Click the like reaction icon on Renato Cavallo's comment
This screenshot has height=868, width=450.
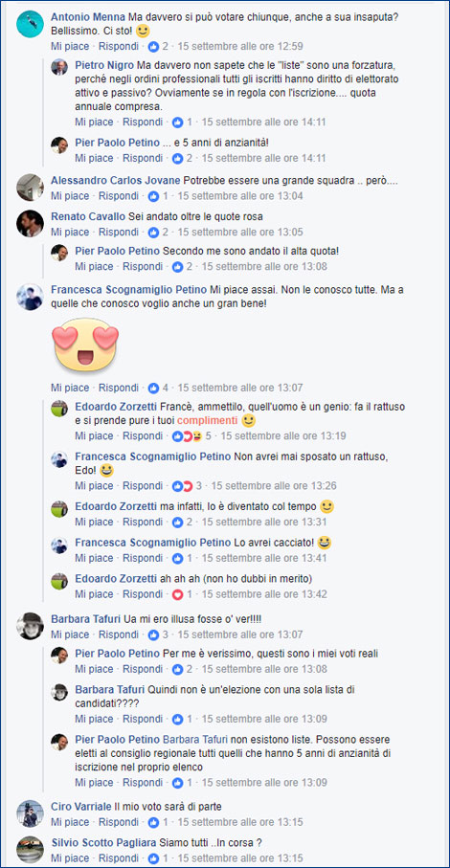(x=153, y=232)
